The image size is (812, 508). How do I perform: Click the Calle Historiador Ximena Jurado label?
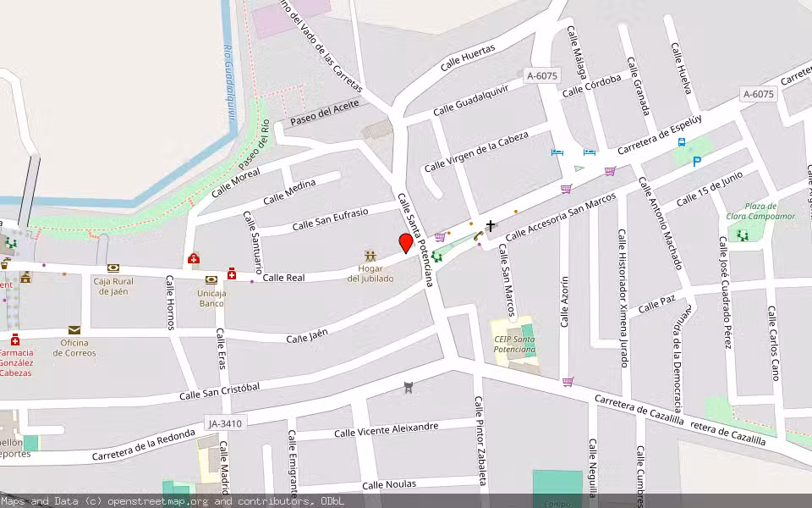(x=623, y=298)
